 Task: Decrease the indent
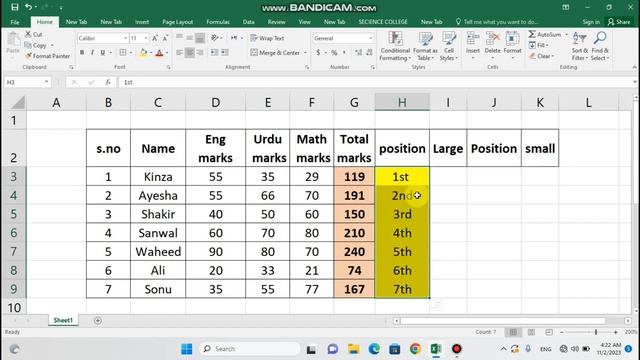click(214, 53)
